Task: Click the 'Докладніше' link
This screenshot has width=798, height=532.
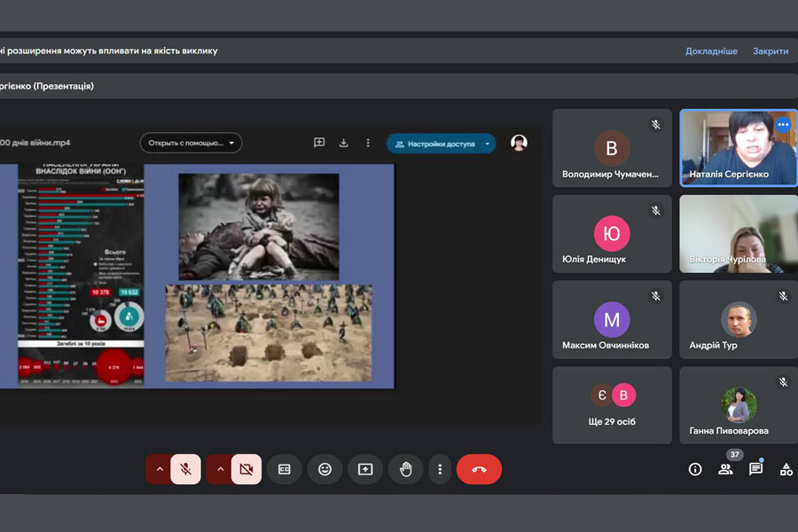Action: [711, 51]
